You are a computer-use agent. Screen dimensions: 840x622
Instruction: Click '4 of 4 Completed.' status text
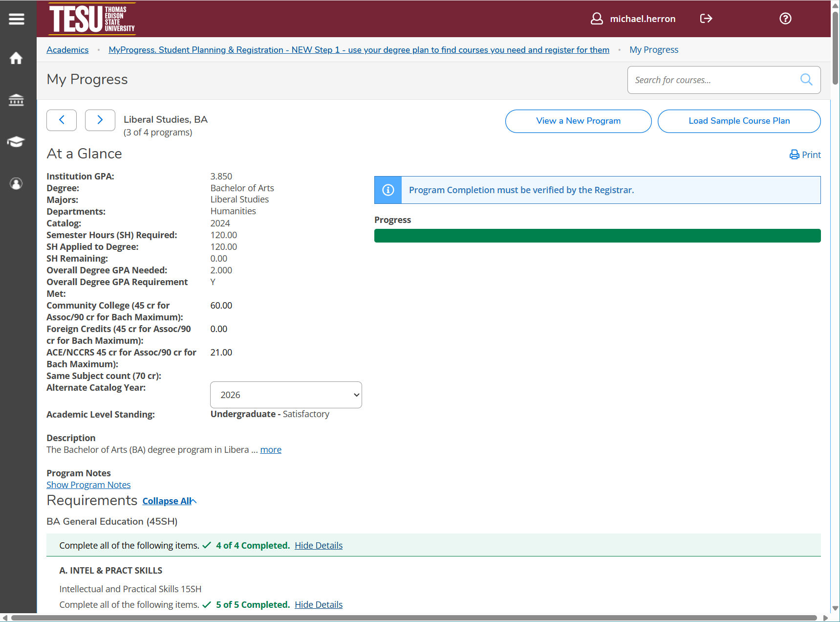point(253,545)
